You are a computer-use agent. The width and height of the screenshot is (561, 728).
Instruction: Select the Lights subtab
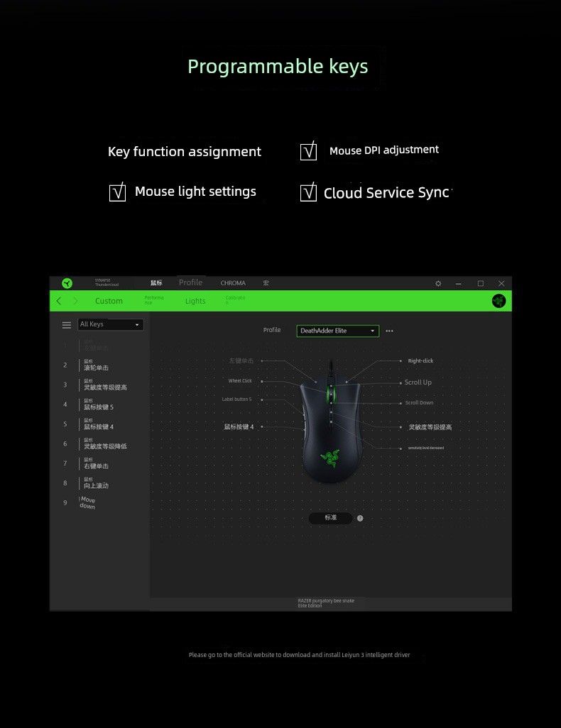pos(195,301)
